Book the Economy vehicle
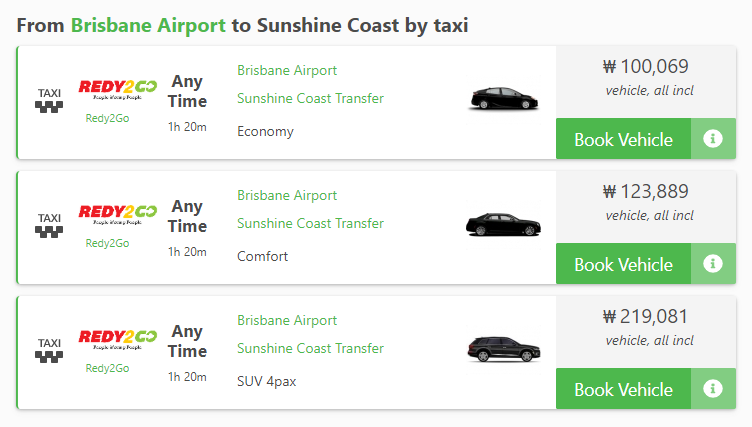Image resolution: width=752 pixels, height=427 pixels. click(x=623, y=139)
